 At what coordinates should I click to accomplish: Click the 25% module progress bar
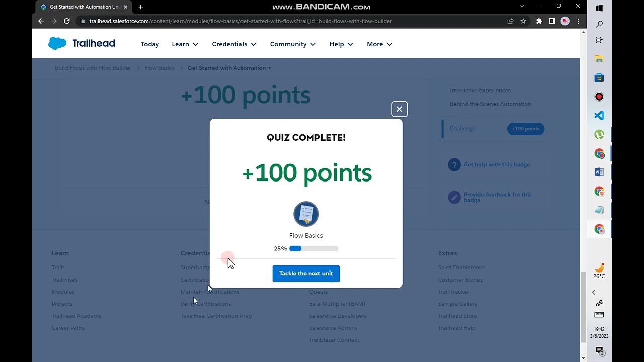[x=313, y=248]
